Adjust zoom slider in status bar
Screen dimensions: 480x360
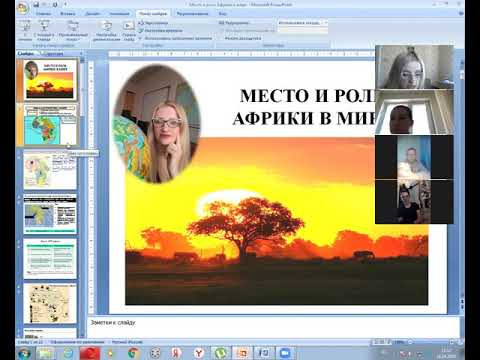430,342
